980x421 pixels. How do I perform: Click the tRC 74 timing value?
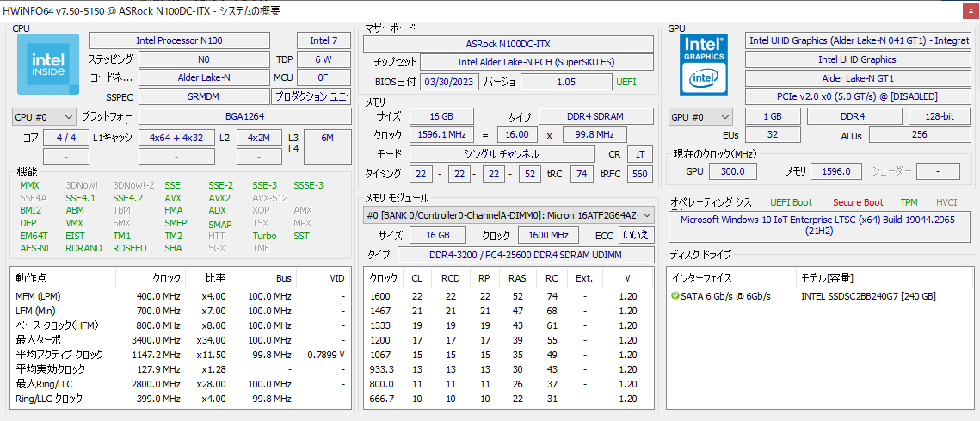(x=582, y=174)
